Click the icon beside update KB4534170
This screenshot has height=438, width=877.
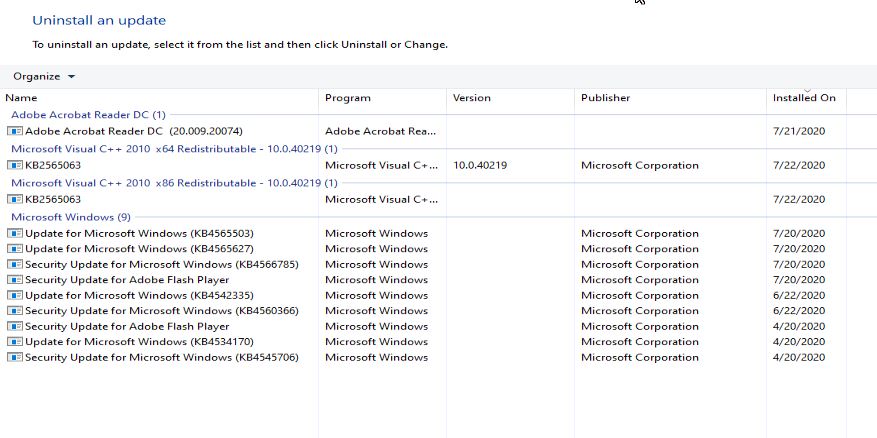pyautogui.click(x=15, y=342)
